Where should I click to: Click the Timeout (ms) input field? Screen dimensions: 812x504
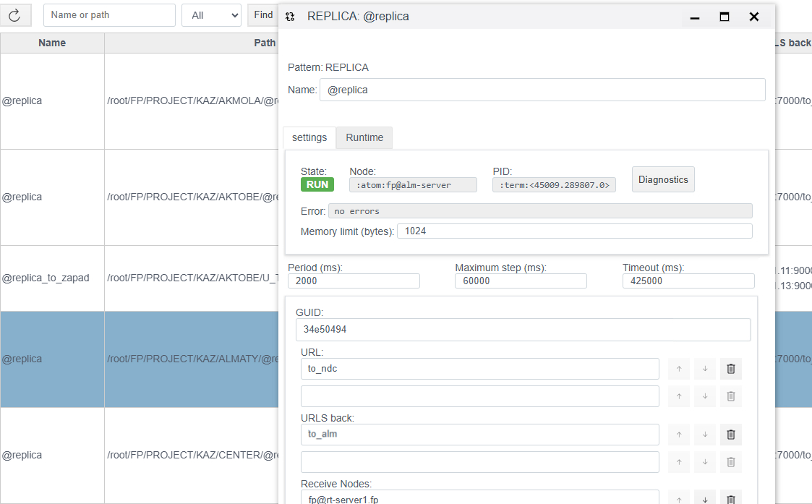coord(688,281)
